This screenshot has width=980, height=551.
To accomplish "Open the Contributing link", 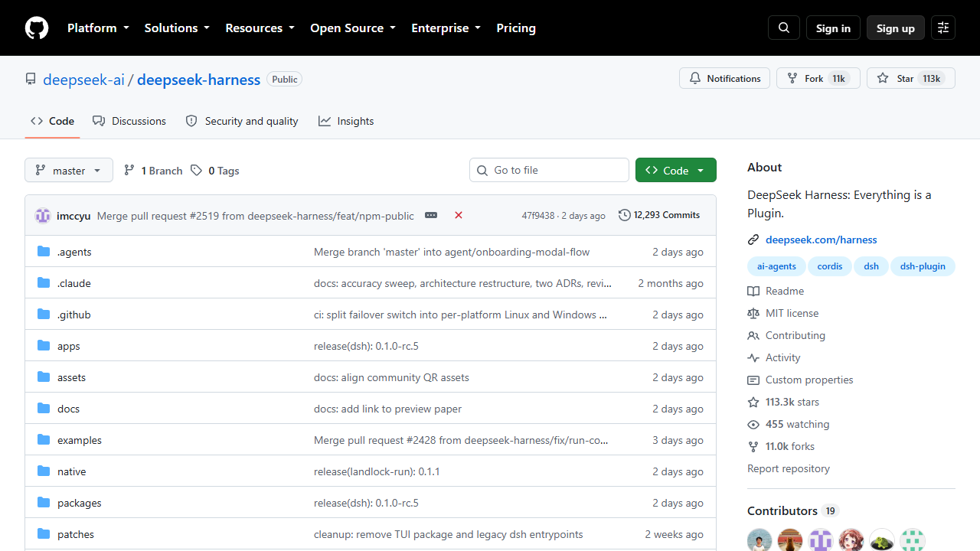I will (x=786, y=335).
